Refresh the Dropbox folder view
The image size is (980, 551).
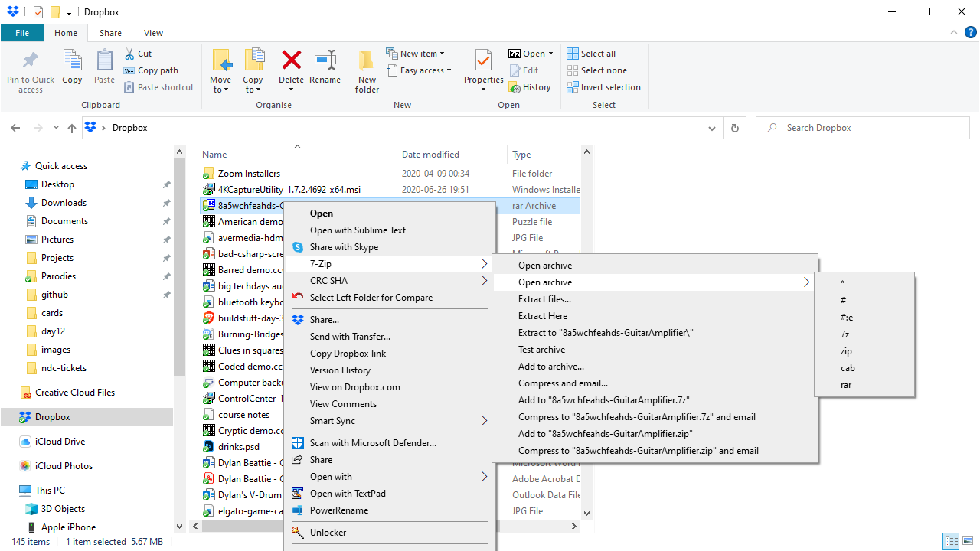735,128
